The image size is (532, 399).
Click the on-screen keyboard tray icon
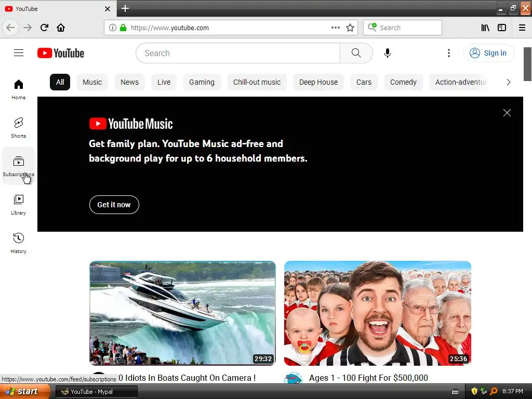pos(455,392)
